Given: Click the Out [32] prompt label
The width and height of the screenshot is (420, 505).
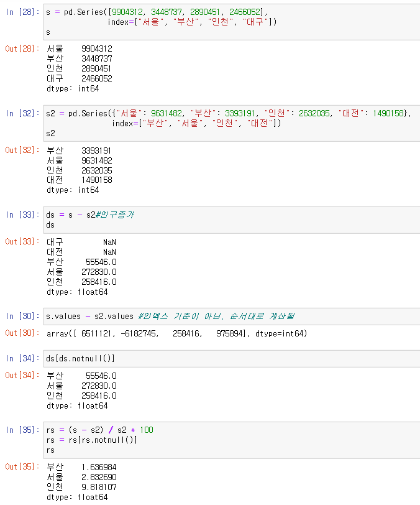Looking at the screenshot, I should (22, 150).
